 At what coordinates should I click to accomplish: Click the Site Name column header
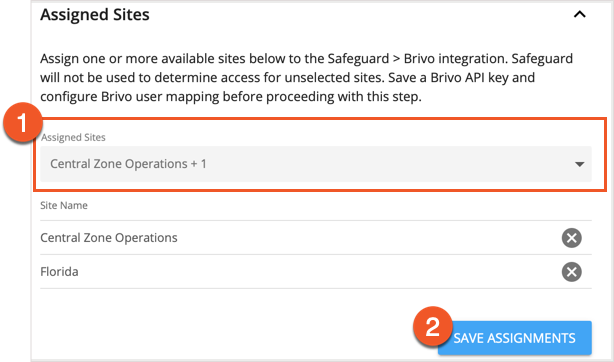coord(64,205)
